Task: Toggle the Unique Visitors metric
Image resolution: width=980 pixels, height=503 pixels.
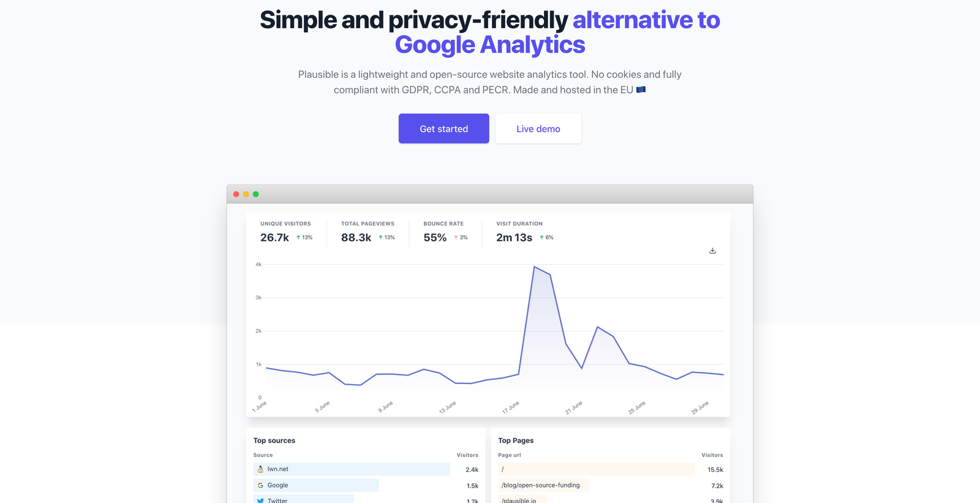Action: pos(285,232)
